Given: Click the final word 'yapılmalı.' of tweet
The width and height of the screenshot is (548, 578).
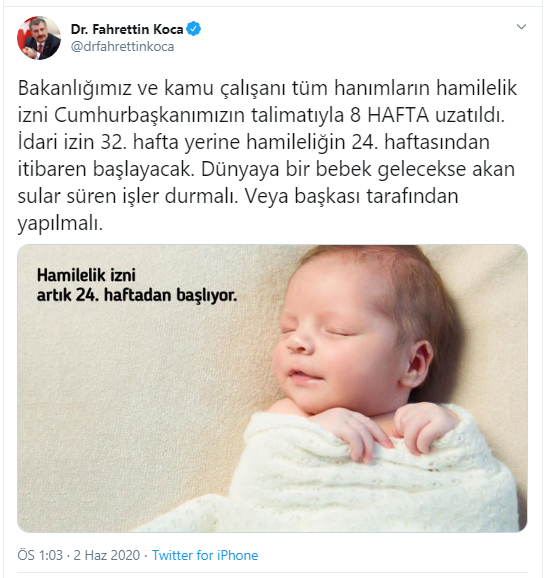Looking at the screenshot, I should tap(60, 223).
